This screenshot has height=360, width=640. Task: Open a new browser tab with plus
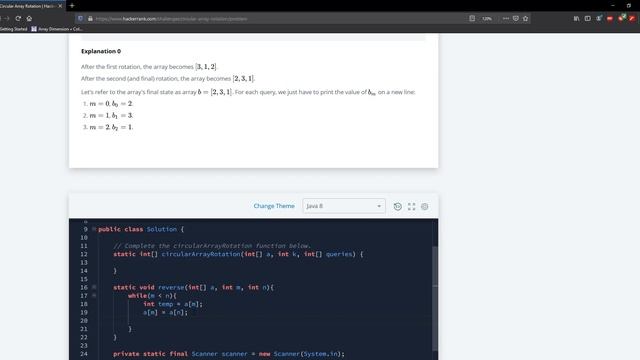72,6
